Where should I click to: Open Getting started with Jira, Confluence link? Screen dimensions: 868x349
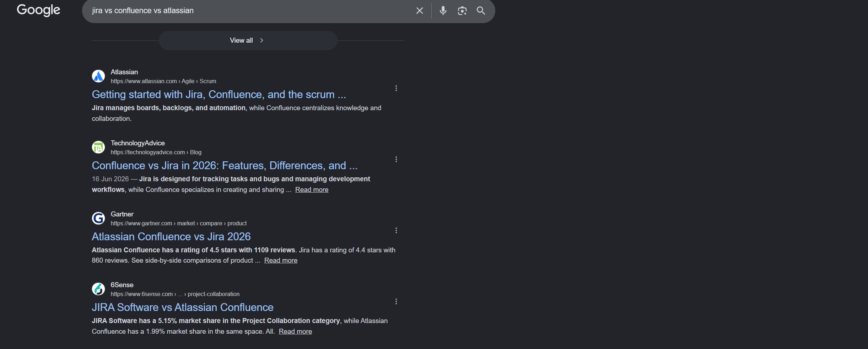[219, 95]
